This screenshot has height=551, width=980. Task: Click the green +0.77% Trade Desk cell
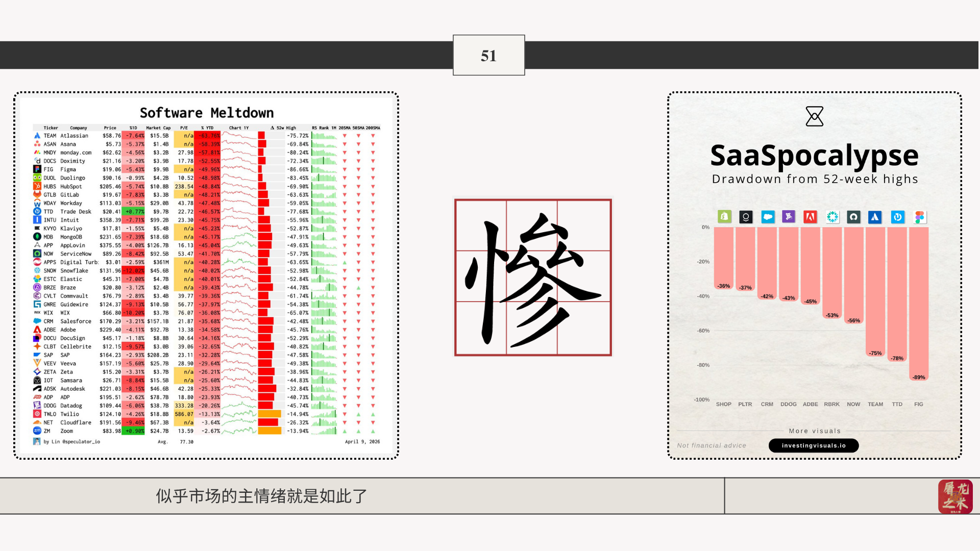tap(134, 212)
